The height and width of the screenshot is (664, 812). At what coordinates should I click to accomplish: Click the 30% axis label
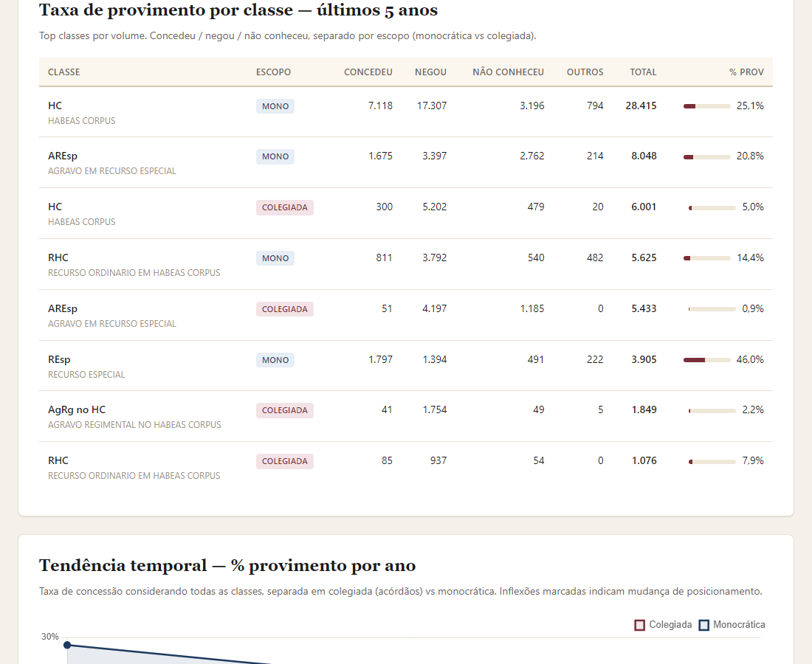click(49, 637)
